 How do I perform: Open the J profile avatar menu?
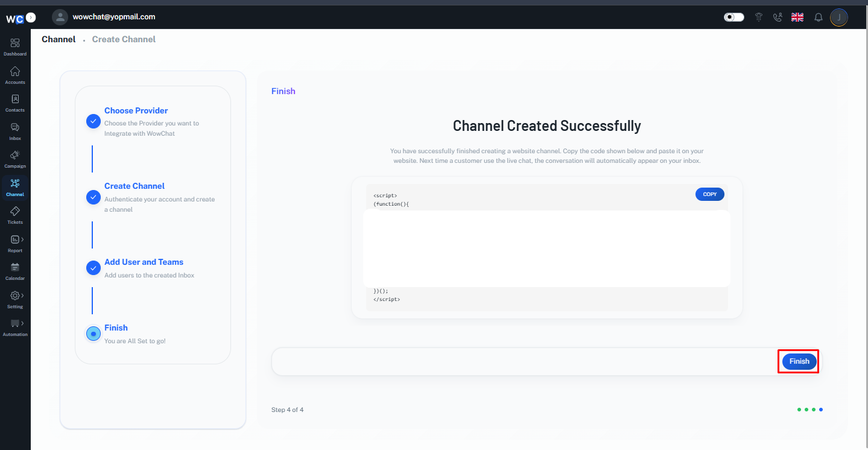coord(839,17)
